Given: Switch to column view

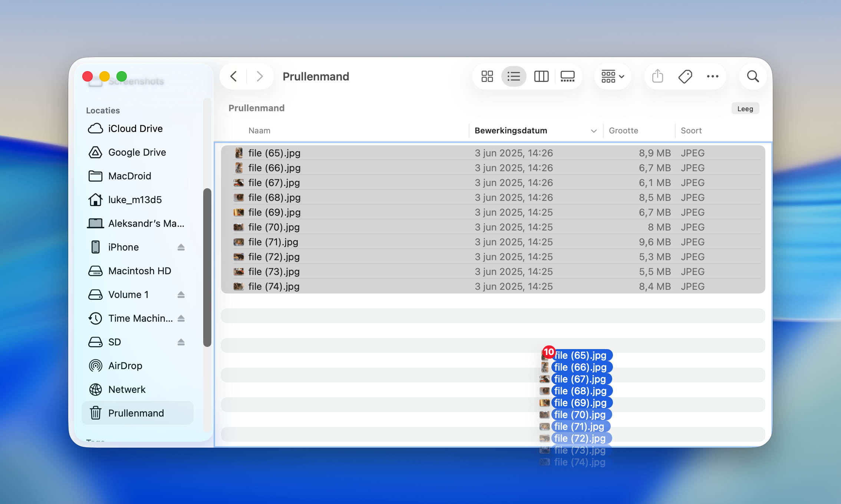Looking at the screenshot, I should click(541, 76).
